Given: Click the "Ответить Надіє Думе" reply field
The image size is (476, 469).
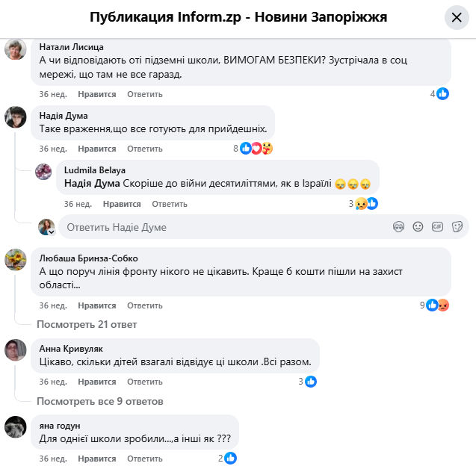Looking at the screenshot, I should pyautogui.click(x=224, y=227).
